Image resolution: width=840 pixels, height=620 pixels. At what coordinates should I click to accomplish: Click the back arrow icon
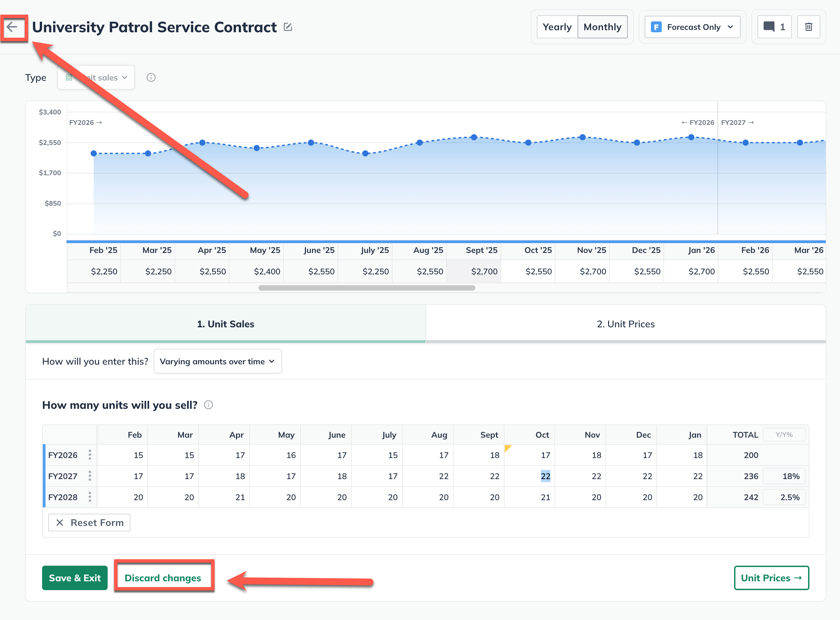[12, 27]
